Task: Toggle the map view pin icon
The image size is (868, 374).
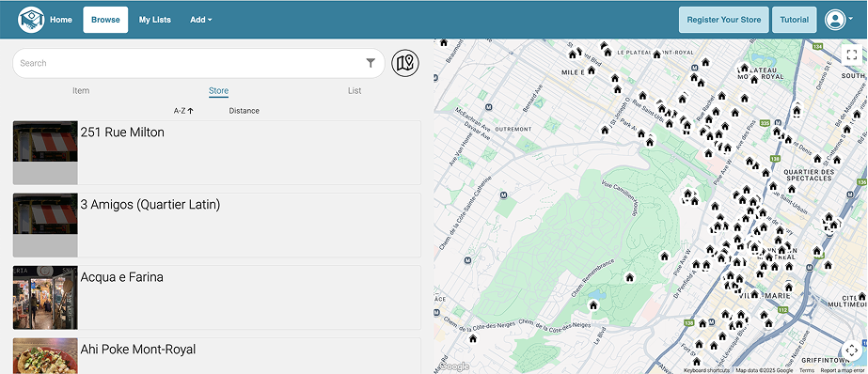Action: point(405,63)
